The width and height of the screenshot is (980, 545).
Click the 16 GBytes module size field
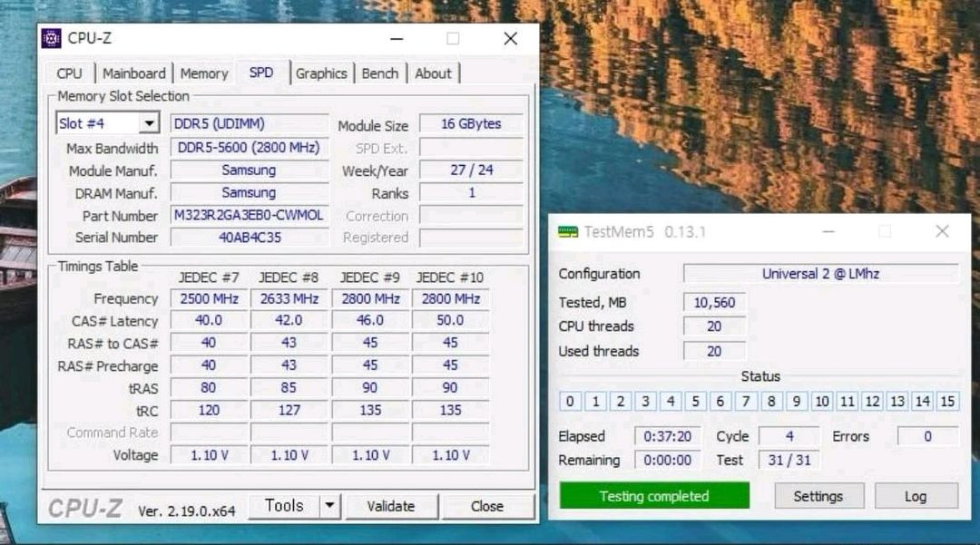click(x=471, y=123)
